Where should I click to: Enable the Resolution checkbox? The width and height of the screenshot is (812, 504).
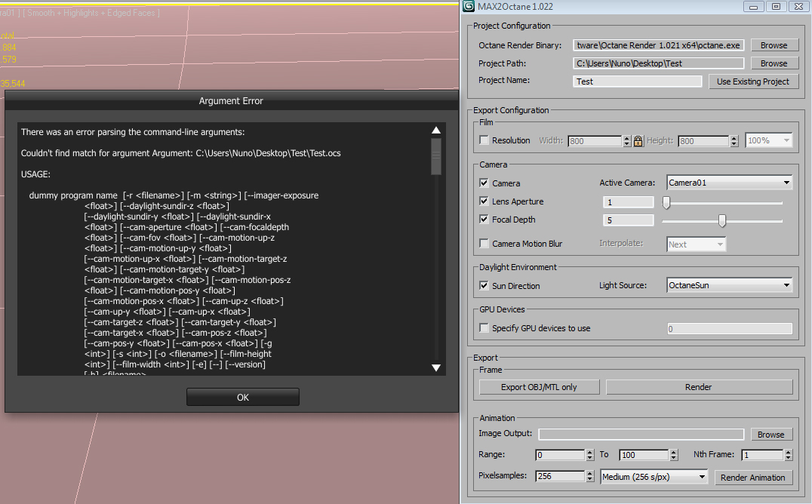484,140
